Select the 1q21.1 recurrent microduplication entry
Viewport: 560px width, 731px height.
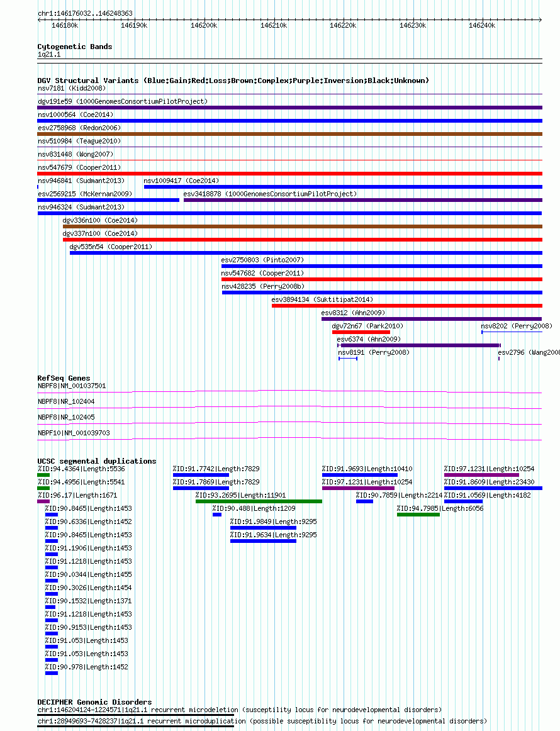262,721
